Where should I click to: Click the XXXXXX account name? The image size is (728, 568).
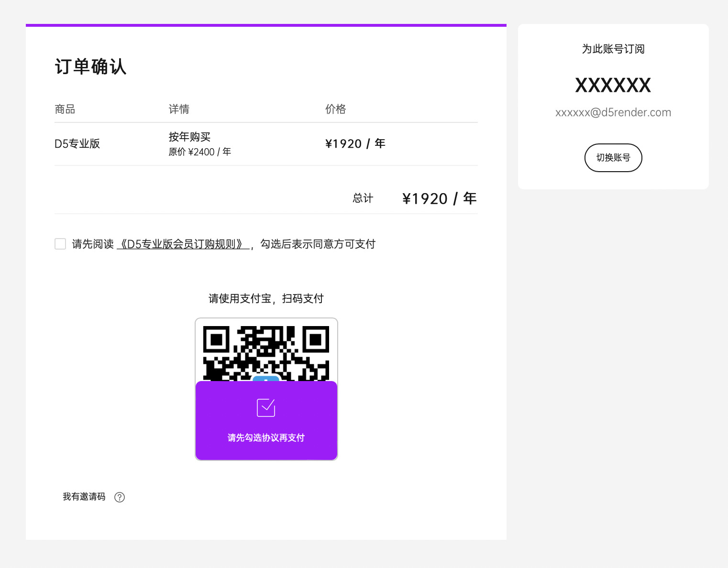pyautogui.click(x=613, y=86)
